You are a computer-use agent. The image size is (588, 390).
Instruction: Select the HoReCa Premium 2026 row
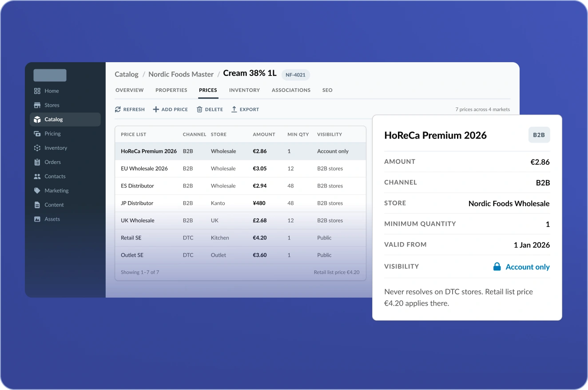pyautogui.click(x=240, y=151)
